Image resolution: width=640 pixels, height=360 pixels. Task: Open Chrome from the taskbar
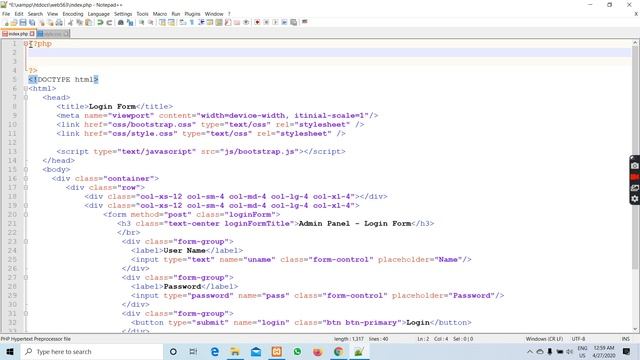pyautogui.click(x=338, y=351)
